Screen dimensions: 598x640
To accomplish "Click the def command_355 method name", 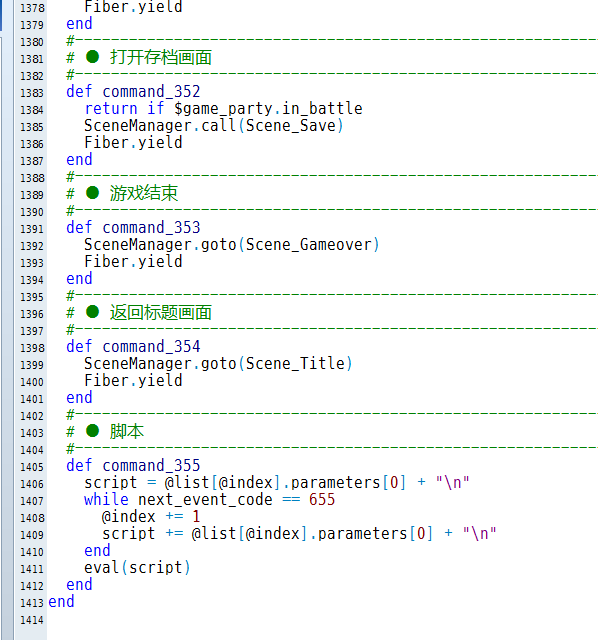I will coord(151,466).
